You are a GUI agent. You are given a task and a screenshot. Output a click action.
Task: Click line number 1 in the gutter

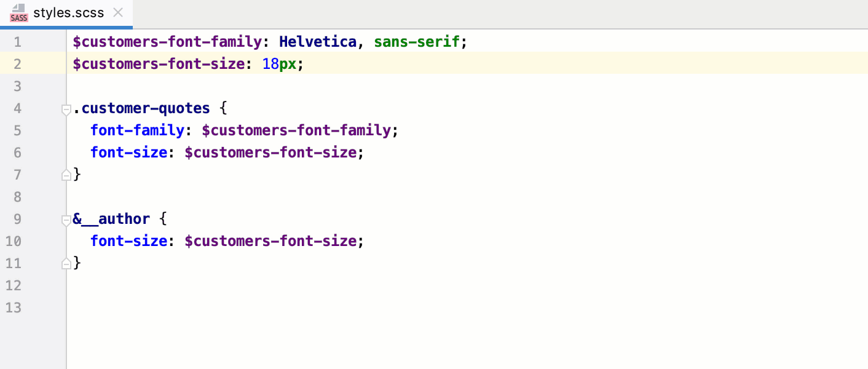click(17, 41)
